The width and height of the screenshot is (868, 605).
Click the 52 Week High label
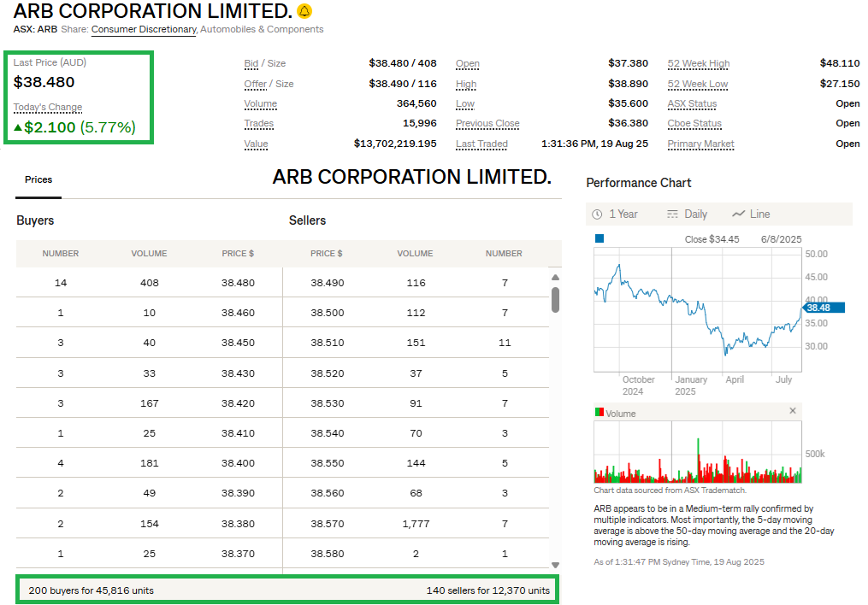698,64
